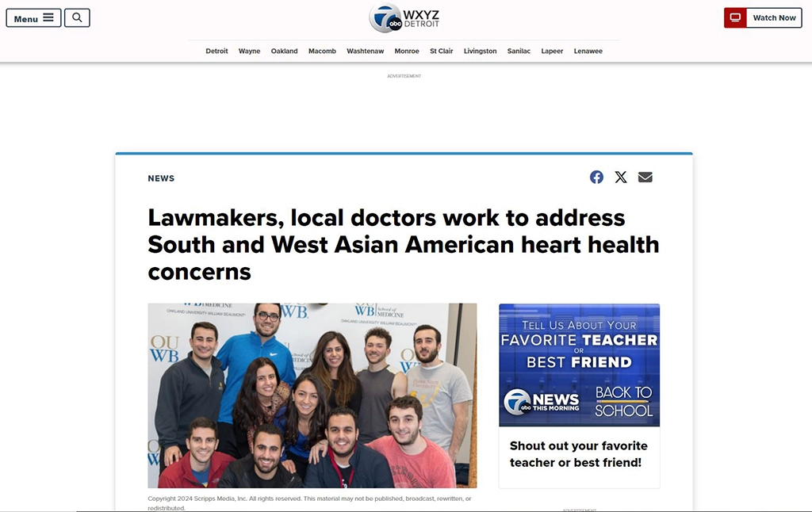
Task: Open the WXYZ Detroit logo homepage
Action: (x=404, y=18)
